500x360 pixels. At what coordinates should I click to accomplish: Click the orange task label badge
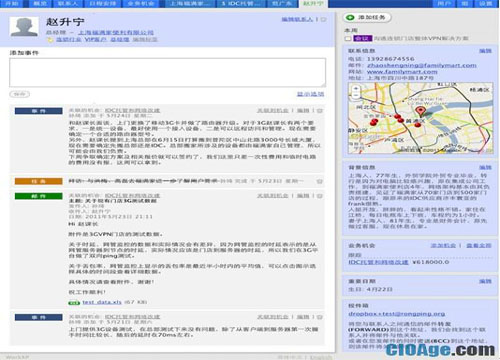click(x=38, y=181)
